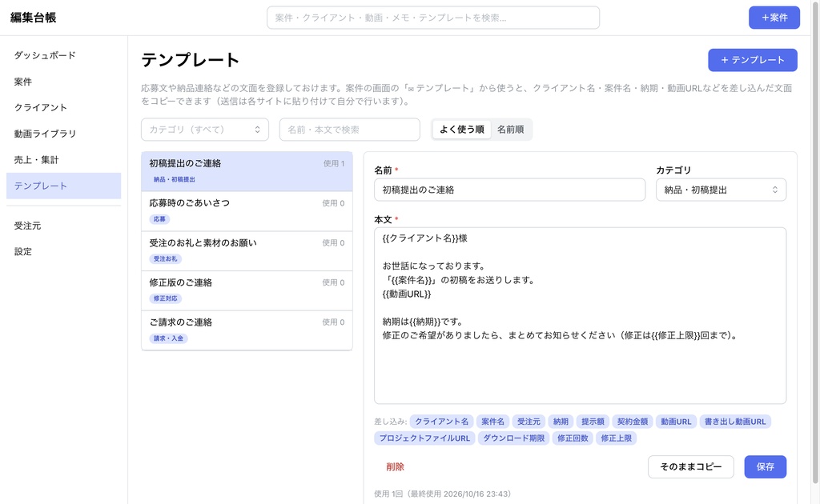Insert the クライアント名 placeholder chip
820x504 pixels.
[442, 422]
